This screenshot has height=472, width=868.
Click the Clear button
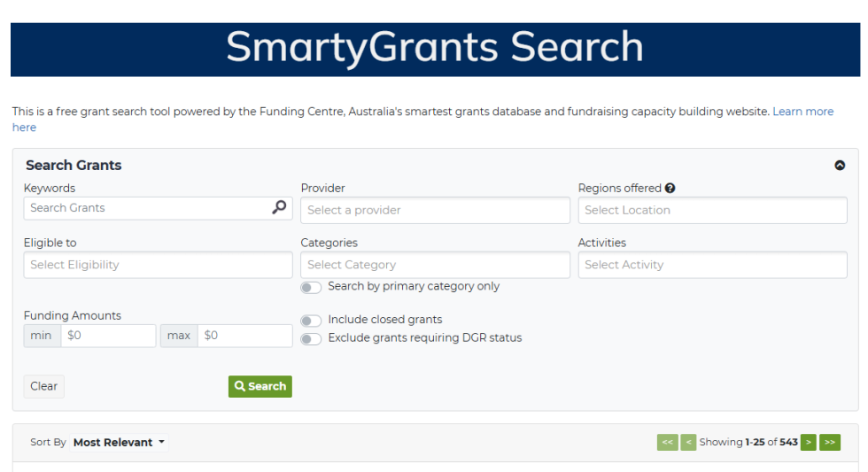(x=43, y=386)
